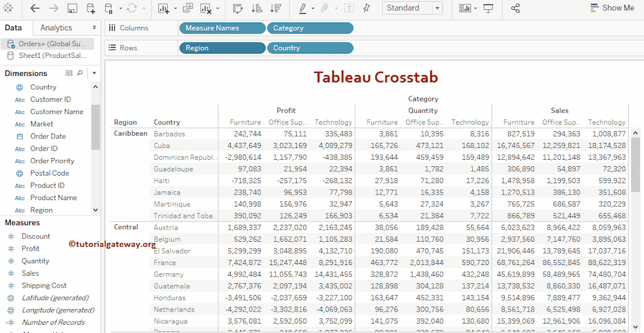Viewport: 644px width, 333px height.
Task: Toggle the Fix axes pin icon
Action: [367, 8]
